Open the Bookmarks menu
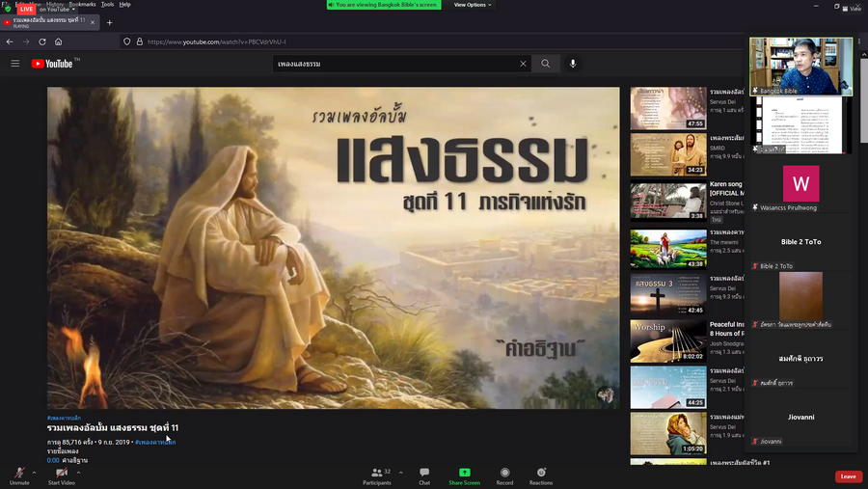This screenshot has height=489, width=868. (82, 4)
